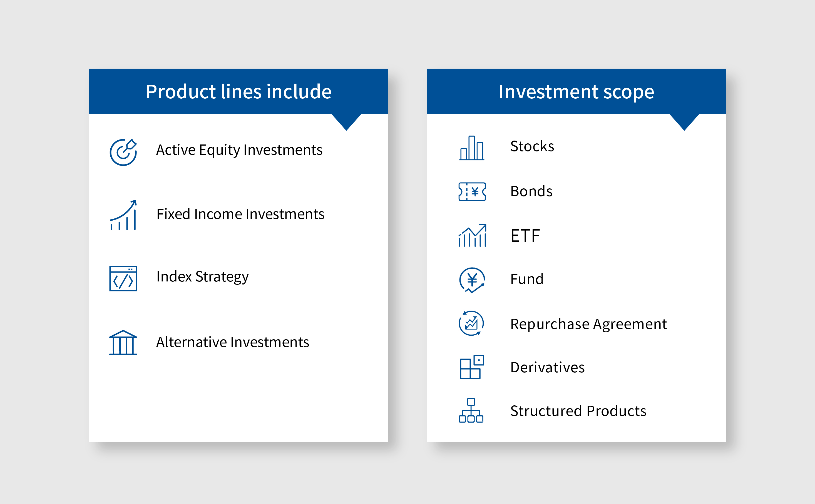Select the Product lines include header
Image resolution: width=815 pixels, height=504 pixels.
coord(238,91)
